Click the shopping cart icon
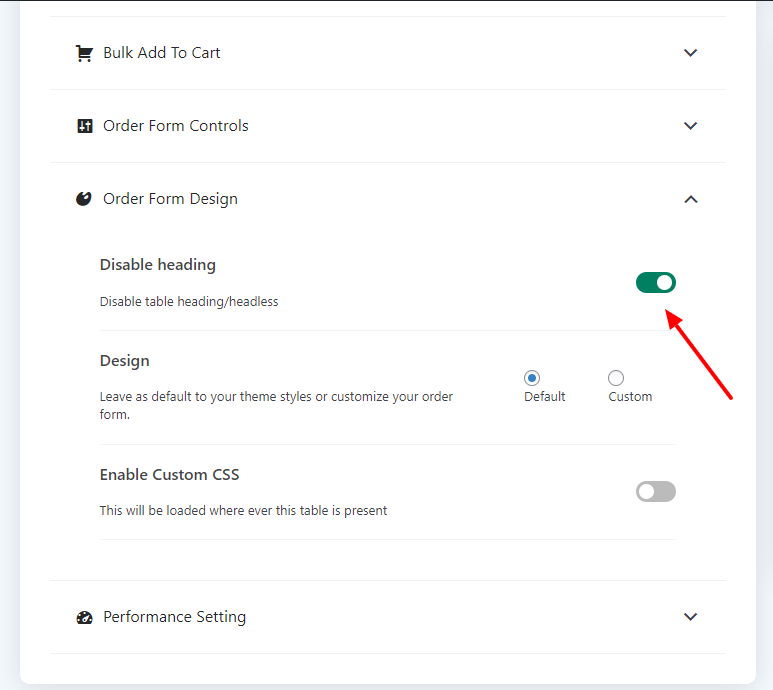This screenshot has height=690, width=773. point(84,53)
